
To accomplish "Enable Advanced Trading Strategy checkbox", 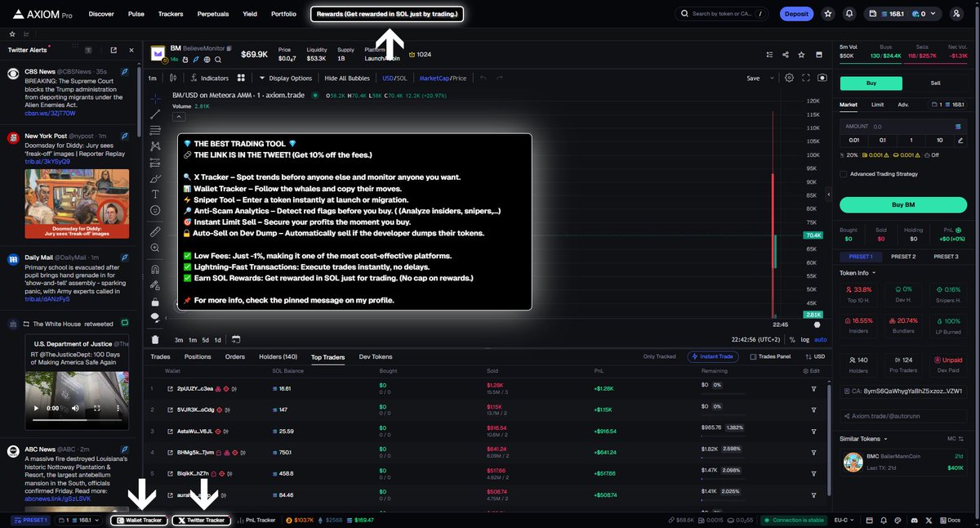I will point(844,174).
